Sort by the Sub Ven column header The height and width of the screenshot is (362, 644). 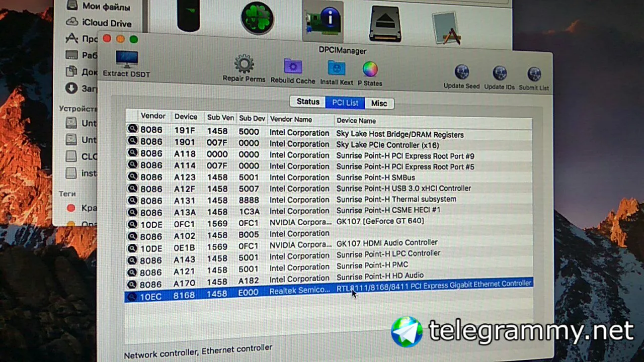click(x=220, y=118)
